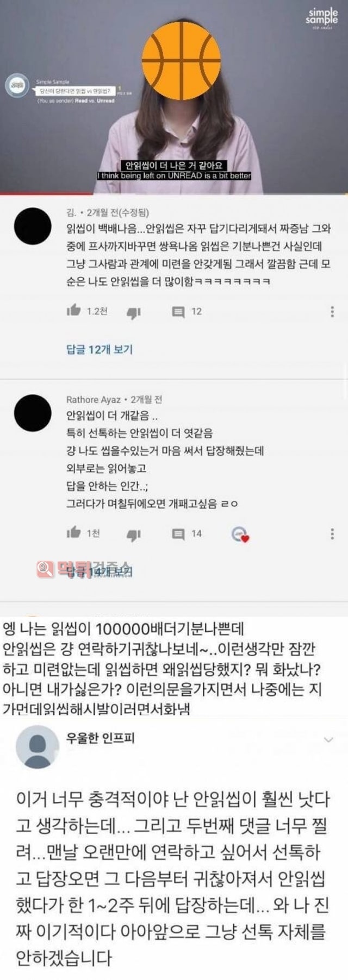Viewport: 348px width, 980px height.
Task: Click the simple sample logo watermark
Action: point(322,18)
